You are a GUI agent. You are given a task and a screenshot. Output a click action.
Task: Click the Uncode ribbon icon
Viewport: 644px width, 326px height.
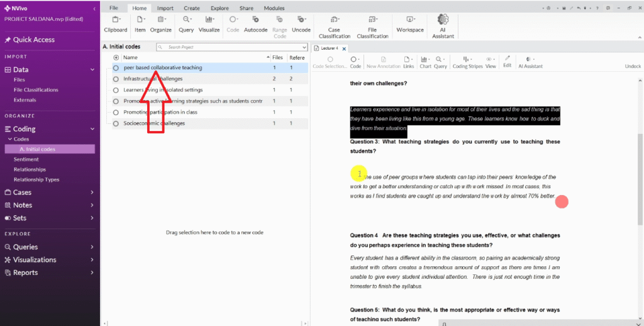point(301,21)
